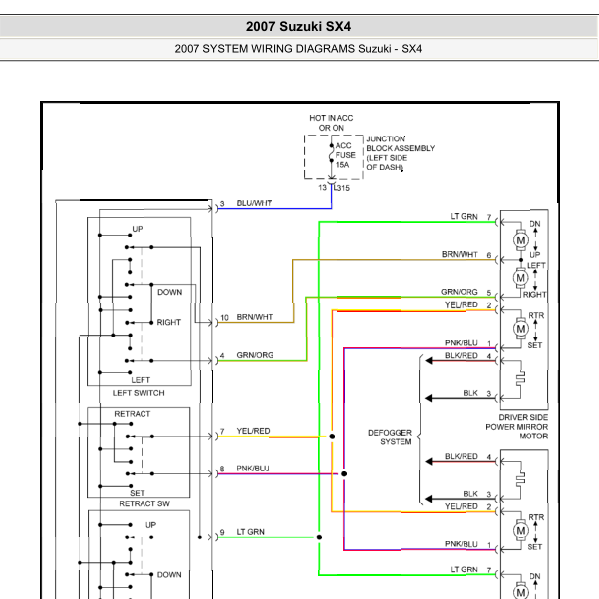The width and height of the screenshot is (599, 599).
Task: Click the 'LT GRN' label at driver mirror pin 7
Action: 464,217
